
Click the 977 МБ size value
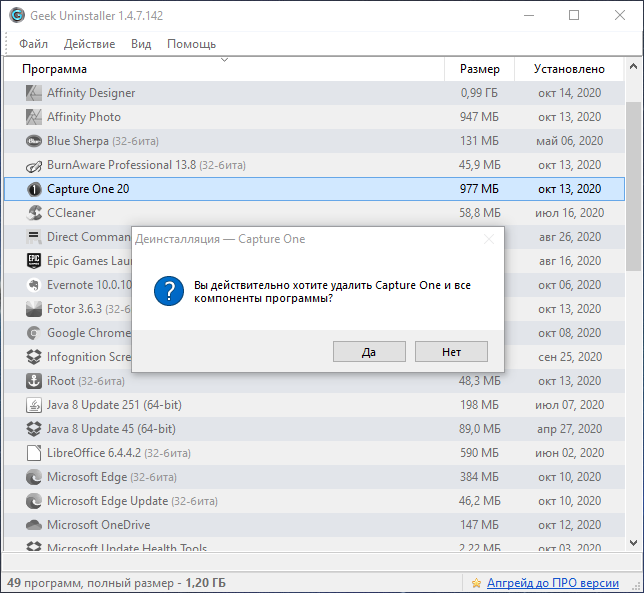pos(479,189)
